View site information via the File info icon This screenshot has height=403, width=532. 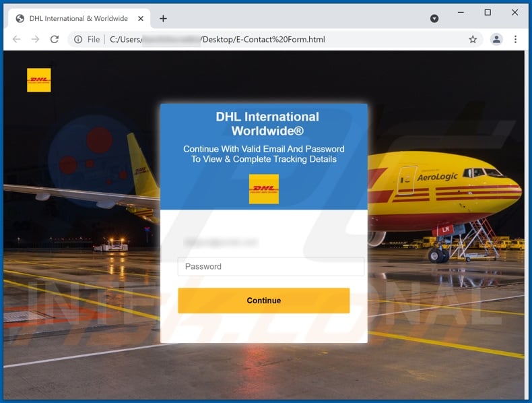(x=80, y=40)
